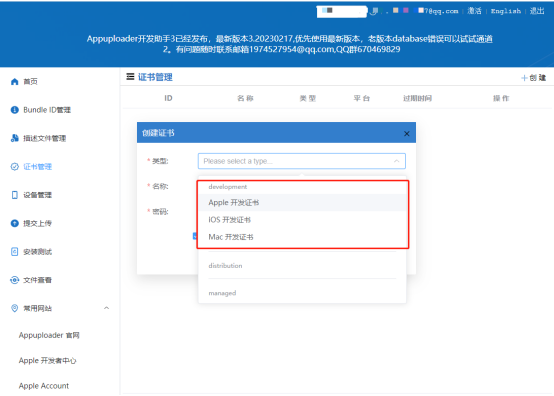The height and width of the screenshot is (396, 554).
Task: Click the home icon in sidebar
Action: point(14,82)
